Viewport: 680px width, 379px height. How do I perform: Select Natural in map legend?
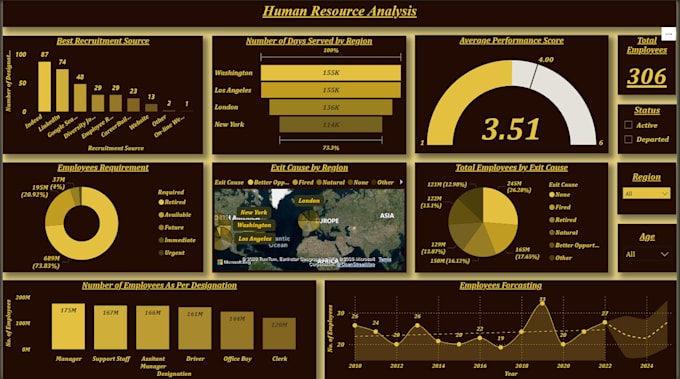tap(331, 183)
